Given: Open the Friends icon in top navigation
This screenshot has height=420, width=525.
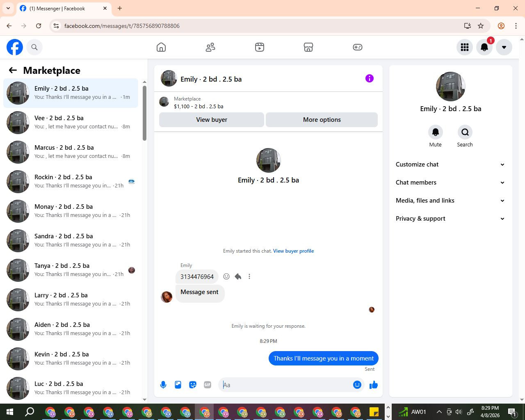Looking at the screenshot, I should coord(210,47).
